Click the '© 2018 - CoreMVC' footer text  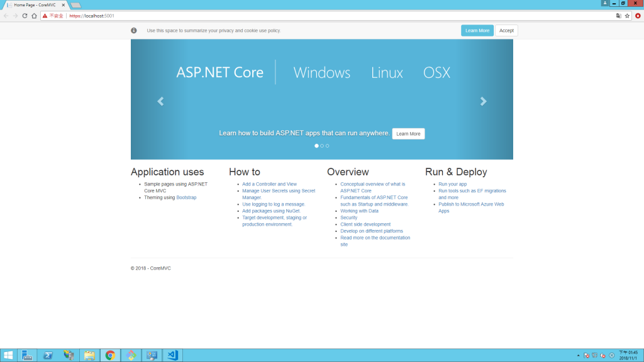click(x=151, y=268)
